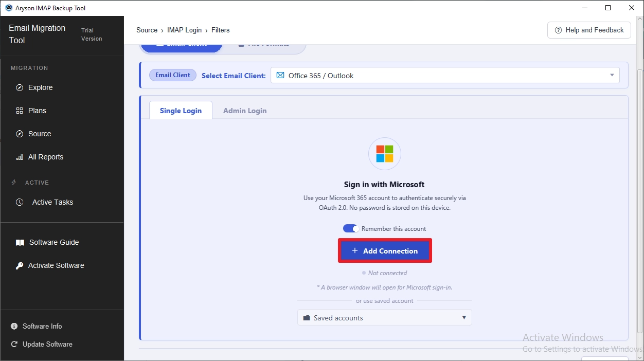Click the Email Client pill label

pos(173,75)
